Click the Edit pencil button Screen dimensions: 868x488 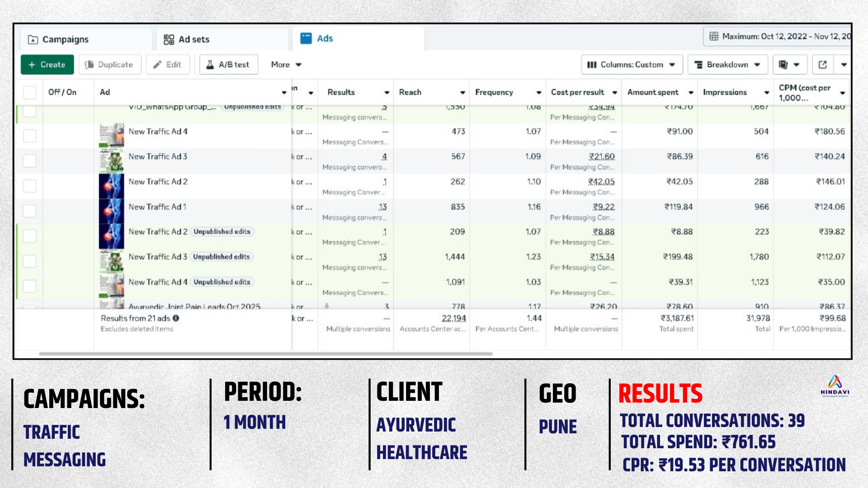pyautogui.click(x=167, y=65)
